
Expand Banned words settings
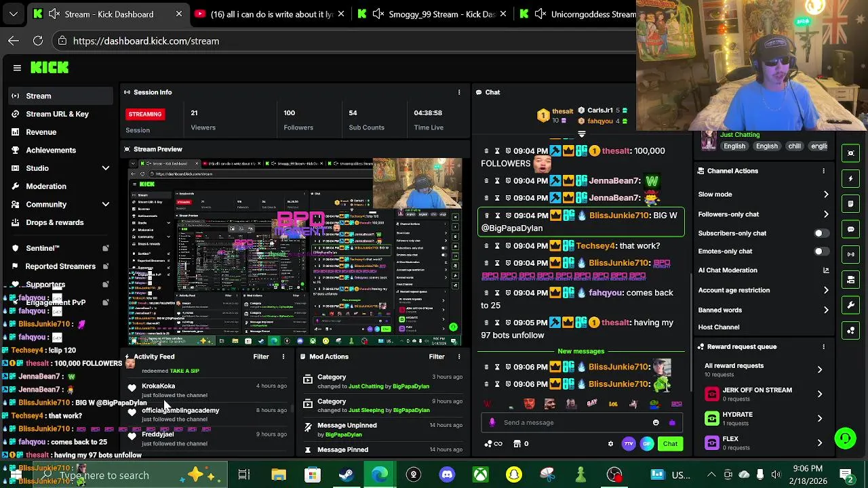click(763, 310)
